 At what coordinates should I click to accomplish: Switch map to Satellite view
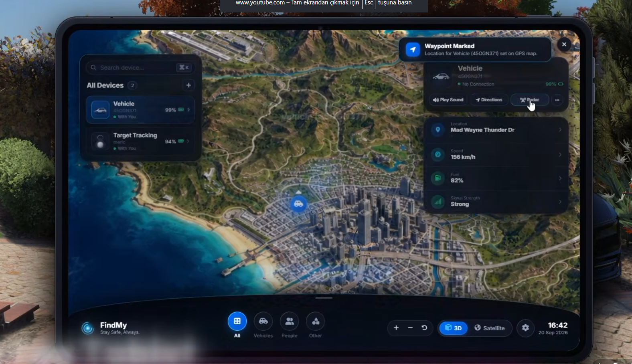490,328
